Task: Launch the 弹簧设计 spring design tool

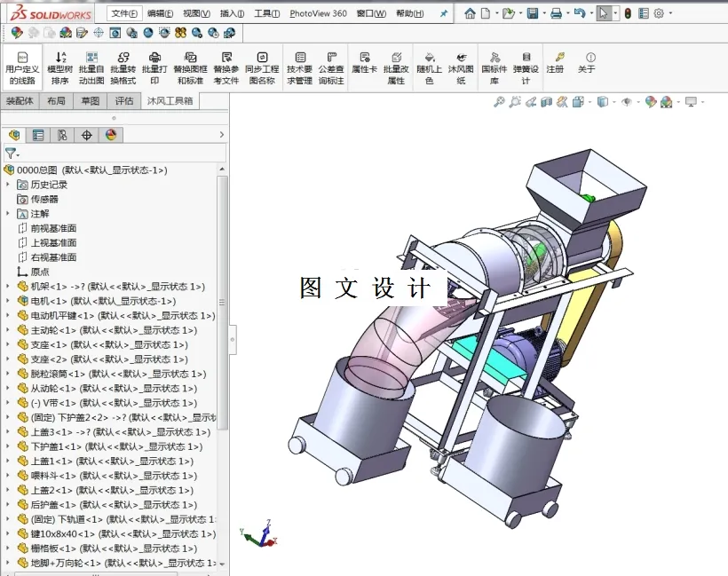Action: 525,67
